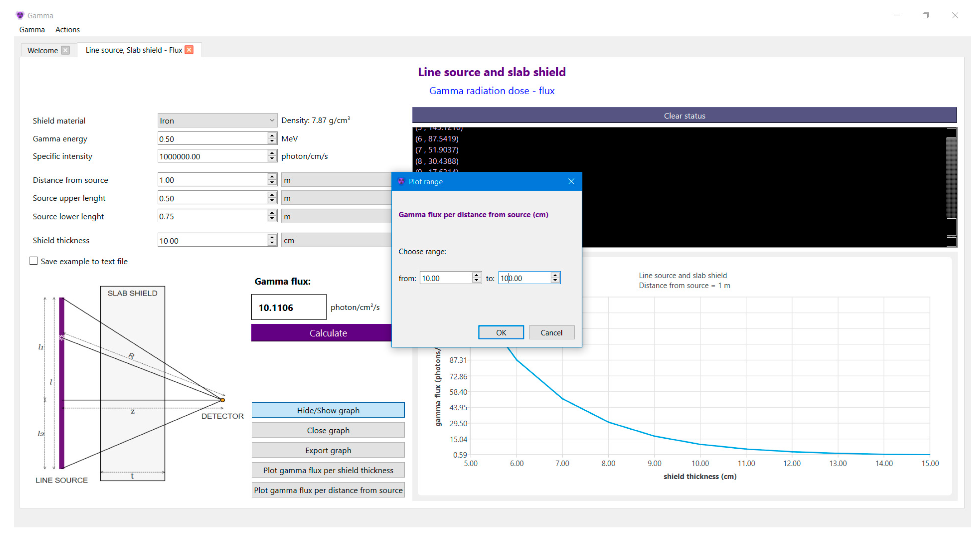Decrease Shield thickness using the down arrow
Screen dimensions: 980x538
[272, 243]
